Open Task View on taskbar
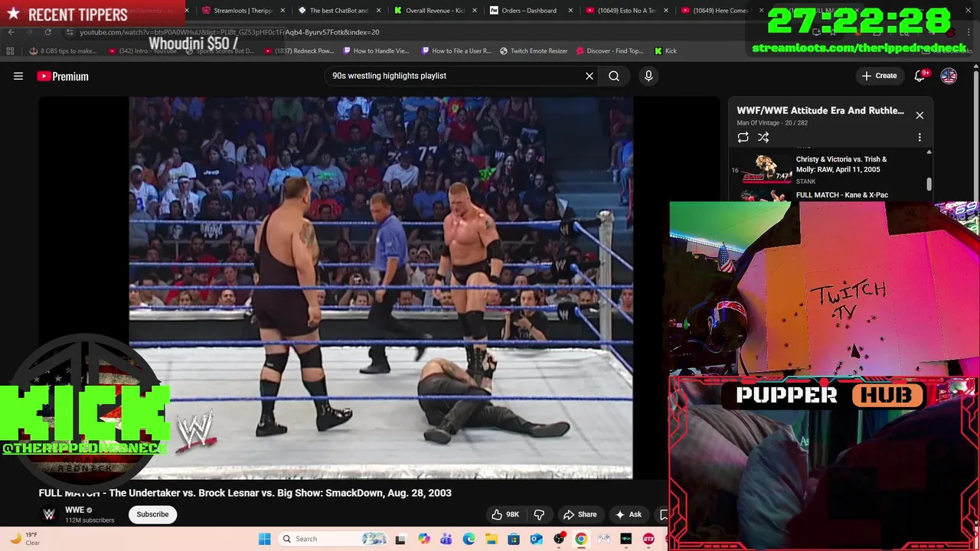Screen dimensions: 980x551 click(400, 539)
